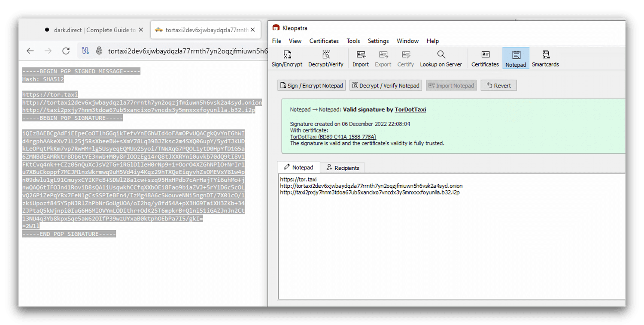The image size is (644, 325).
Task: Click the Export toolbar icon
Action: (x=383, y=59)
